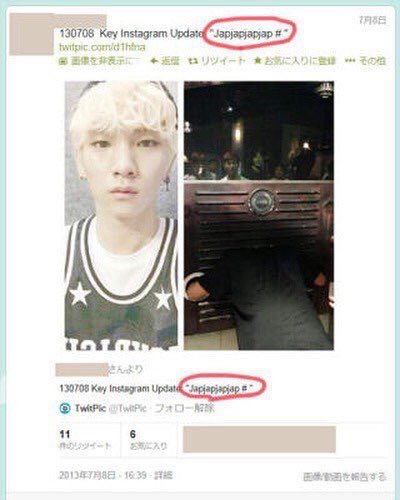Click the 2013年7月8日 16:39 timestamp

tap(103, 475)
